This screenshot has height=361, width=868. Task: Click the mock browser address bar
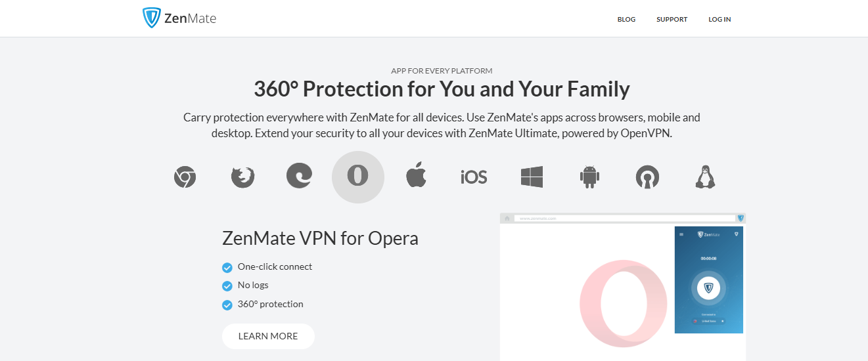pyautogui.click(x=624, y=218)
